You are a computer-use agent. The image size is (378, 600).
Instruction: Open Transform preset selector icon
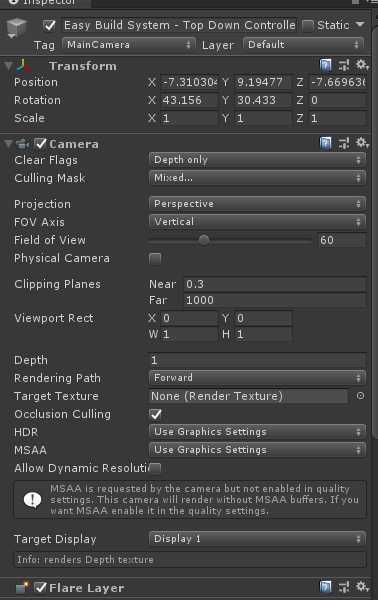344,65
